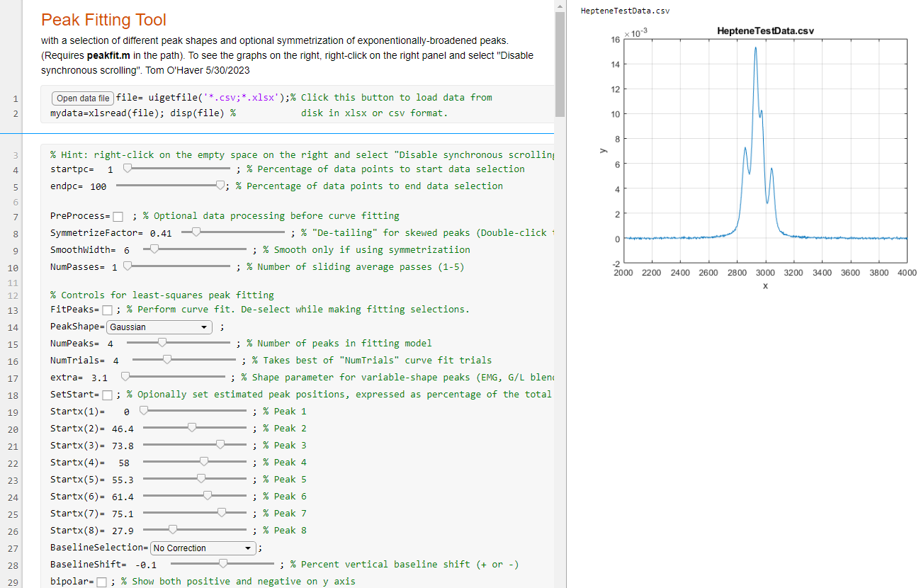
Task: Check the bipolar checkbox
Action: point(101,582)
